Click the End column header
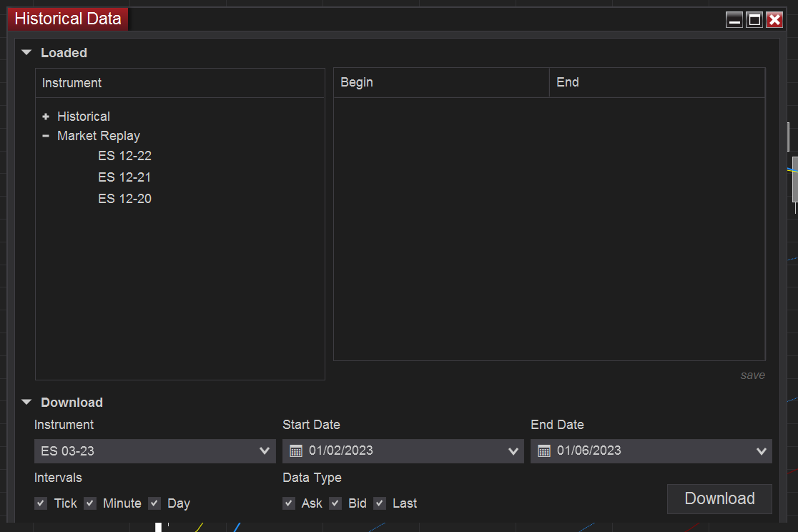798x532 pixels. tap(657, 82)
